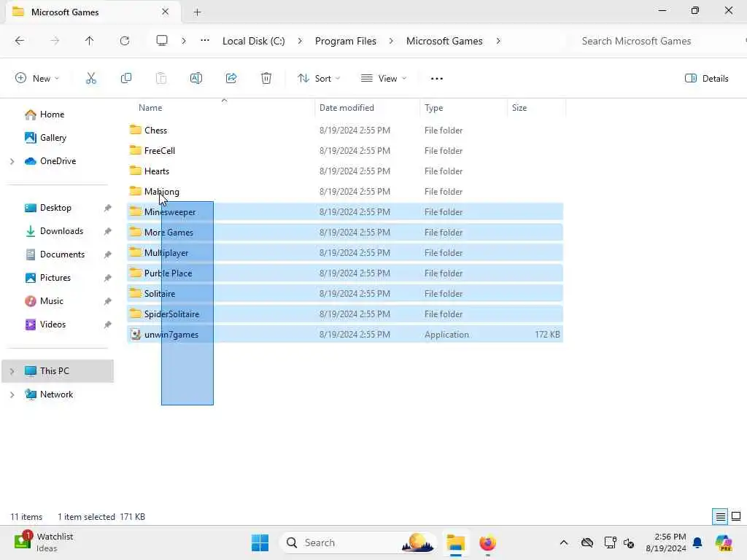This screenshot has height=560, width=747.
Task: Click the Search Microsoft Games field
Action: pyautogui.click(x=656, y=41)
